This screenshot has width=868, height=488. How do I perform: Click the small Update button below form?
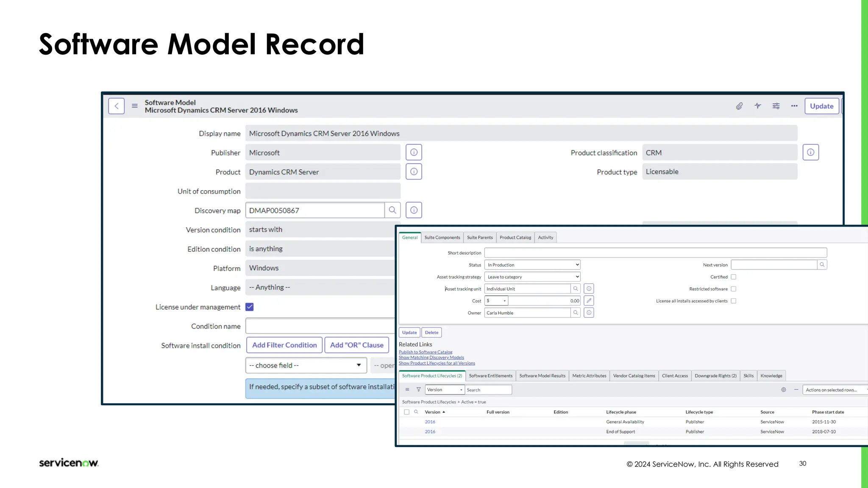click(x=409, y=333)
